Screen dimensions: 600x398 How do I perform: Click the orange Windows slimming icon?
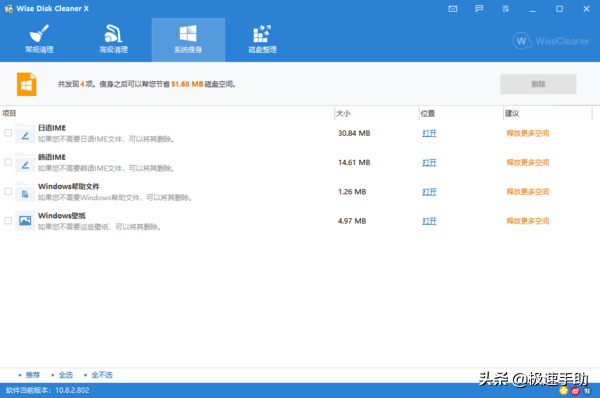click(26, 84)
